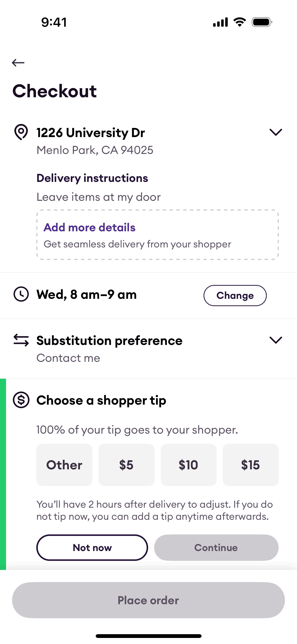Screen dimensions: 297x644
Task: Expand the Substitution preference chevron
Action: tap(276, 340)
